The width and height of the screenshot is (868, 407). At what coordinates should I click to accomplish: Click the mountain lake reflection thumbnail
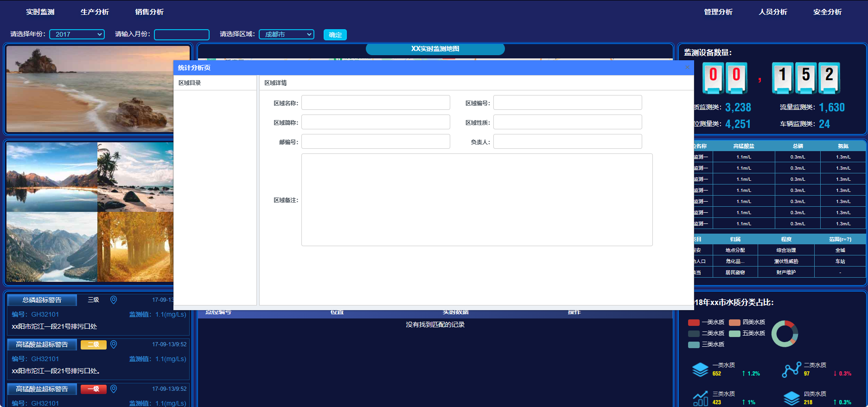pyautogui.click(x=52, y=177)
